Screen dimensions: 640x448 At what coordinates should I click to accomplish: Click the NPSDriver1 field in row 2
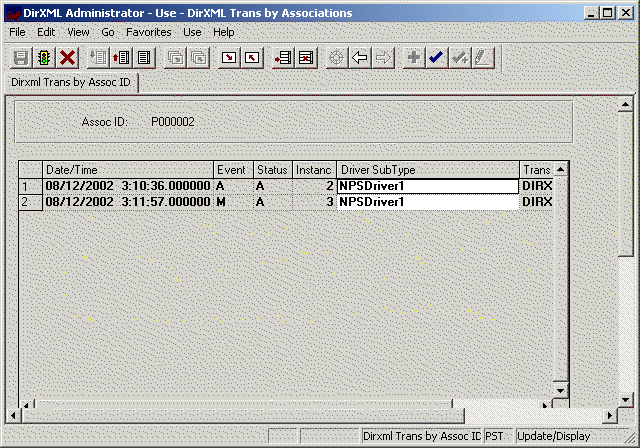click(428, 202)
